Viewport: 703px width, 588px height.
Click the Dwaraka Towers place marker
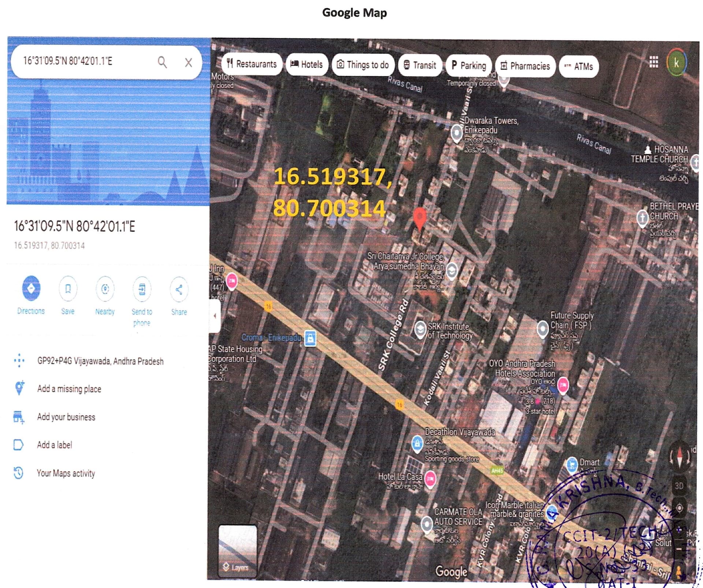457,133
